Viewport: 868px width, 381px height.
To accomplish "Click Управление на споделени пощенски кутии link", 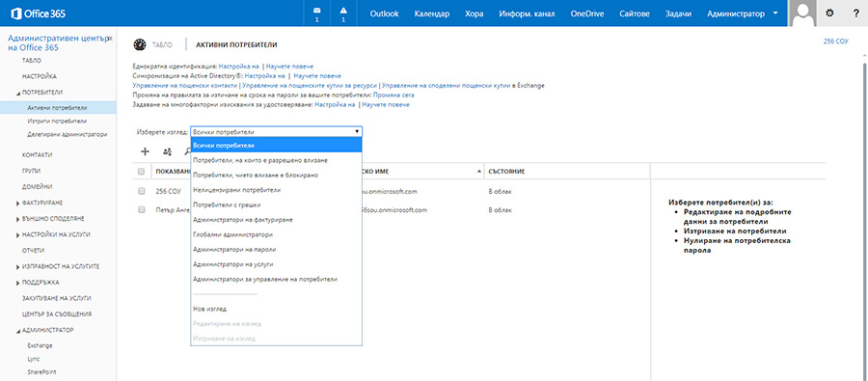I will coord(446,86).
